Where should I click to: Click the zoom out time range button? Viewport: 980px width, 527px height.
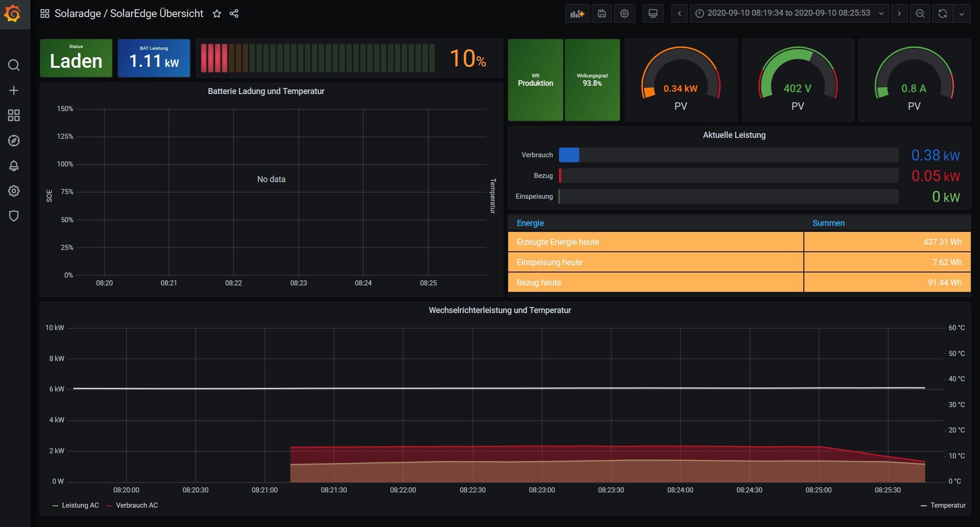pyautogui.click(x=920, y=14)
